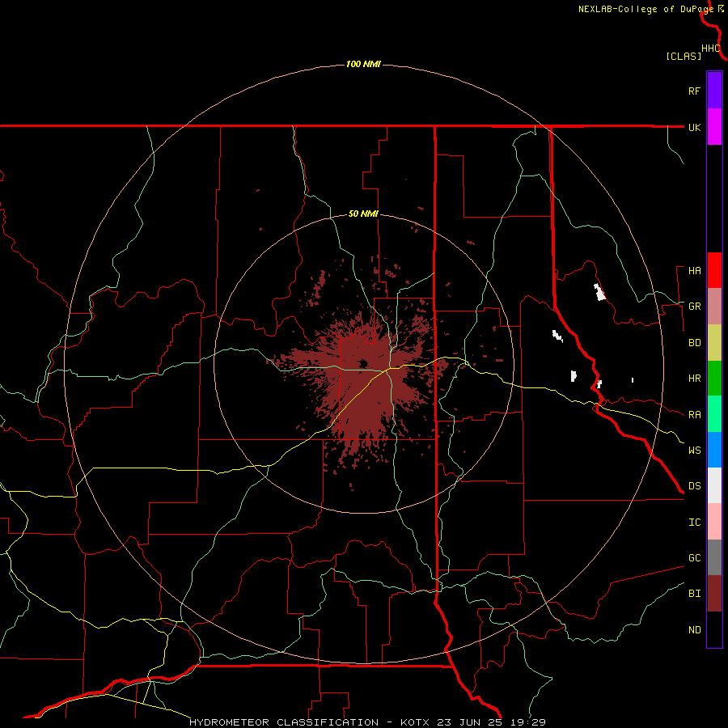Image resolution: width=728 pixels, height=728 pixels.
Task: Select the HA legend label
Action: 694,271
